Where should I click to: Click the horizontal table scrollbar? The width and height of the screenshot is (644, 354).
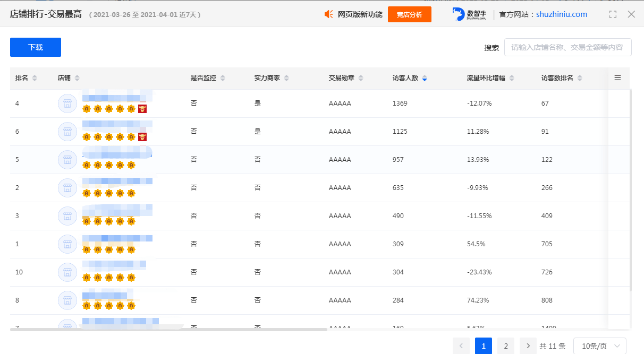pos(168,330)
